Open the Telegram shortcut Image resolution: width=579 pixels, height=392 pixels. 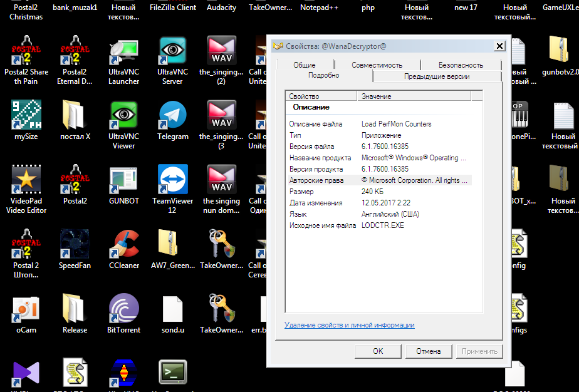pos(172,115)
